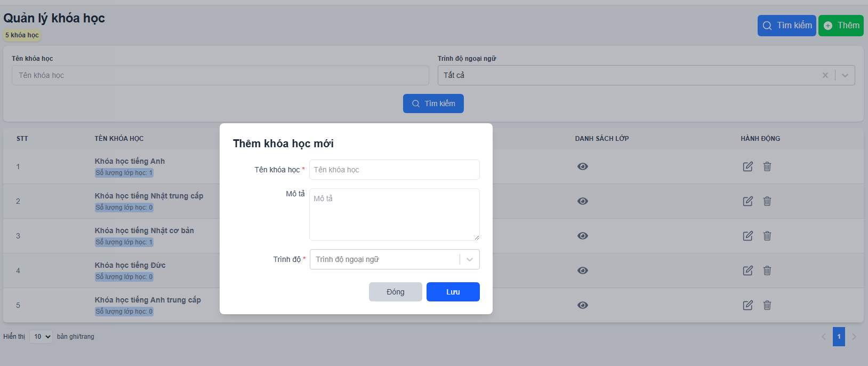Viewport: 868px width, 366px height.
Task: Edit the Khóa học tiếng Nhật trung cấp row
Action: [x=748, y=201]
